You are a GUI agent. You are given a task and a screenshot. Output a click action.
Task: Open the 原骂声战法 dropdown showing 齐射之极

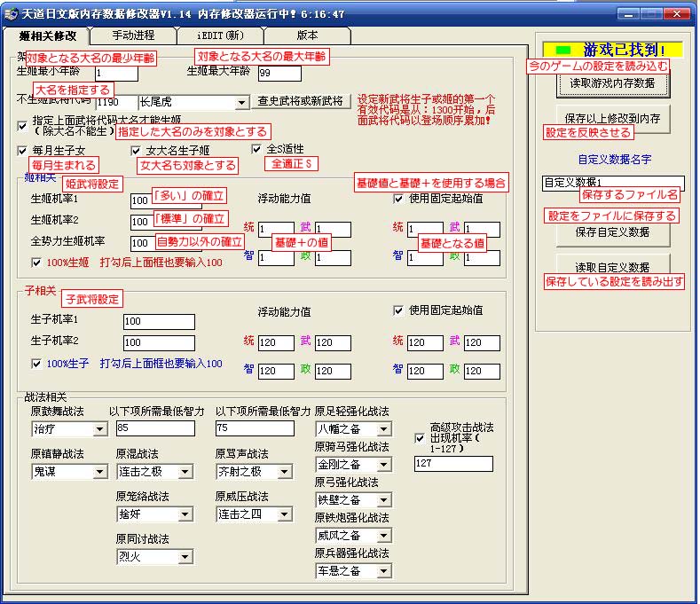pyautogui.click(x=284, y=472)
